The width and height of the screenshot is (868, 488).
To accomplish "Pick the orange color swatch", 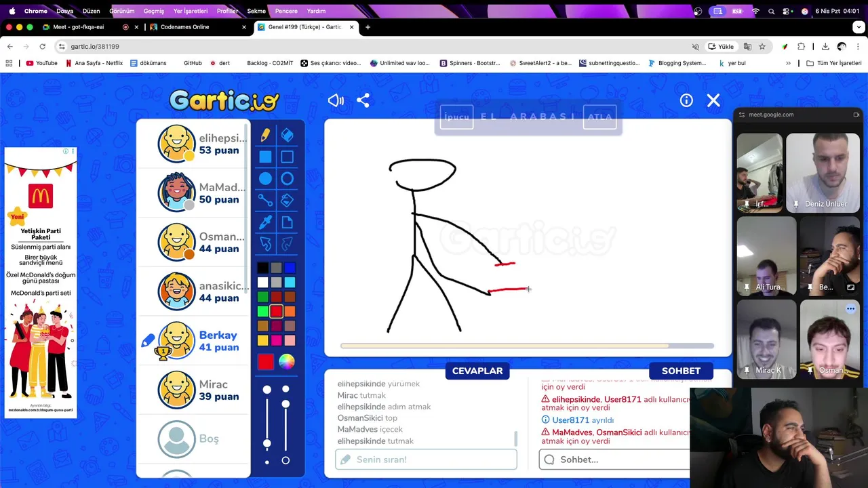I will click(290, 311).
